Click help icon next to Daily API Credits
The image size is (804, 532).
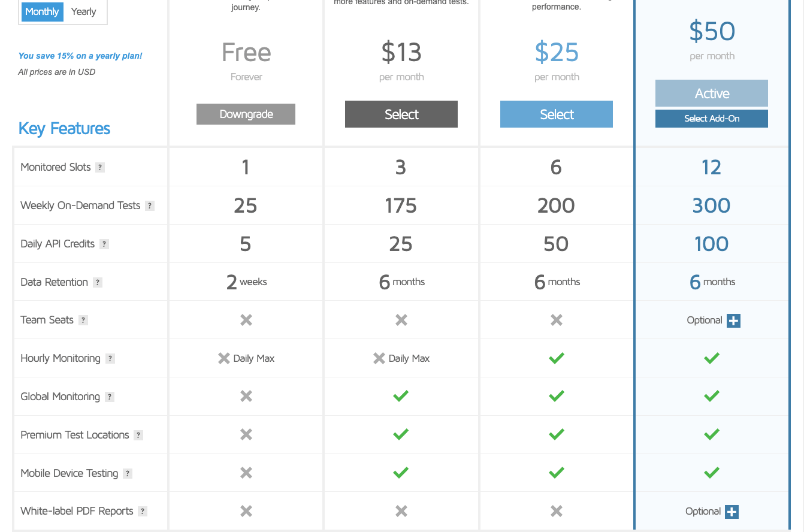(104, 244)
